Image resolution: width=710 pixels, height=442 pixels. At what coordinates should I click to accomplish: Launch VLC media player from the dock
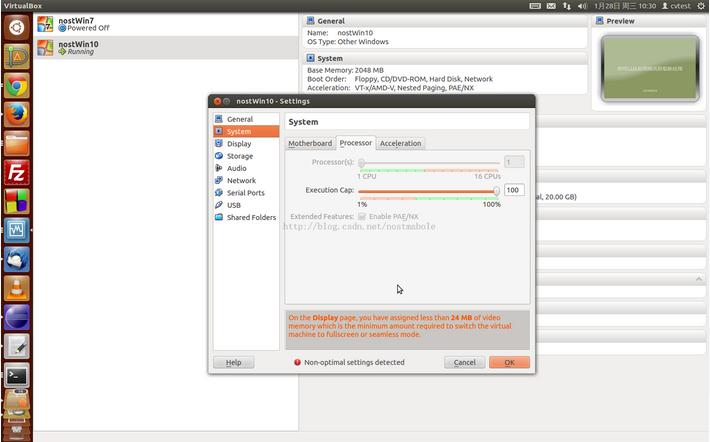[x=17, y=288]
